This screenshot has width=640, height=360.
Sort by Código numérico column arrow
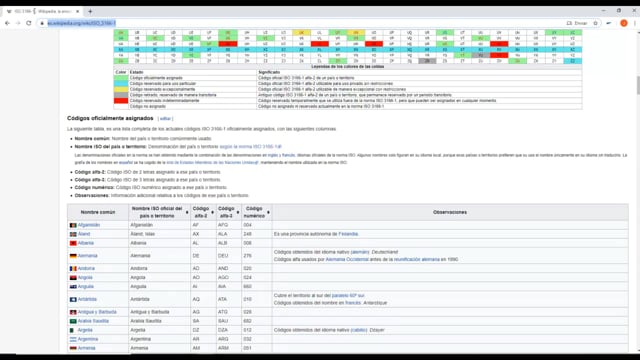point(268,212)
